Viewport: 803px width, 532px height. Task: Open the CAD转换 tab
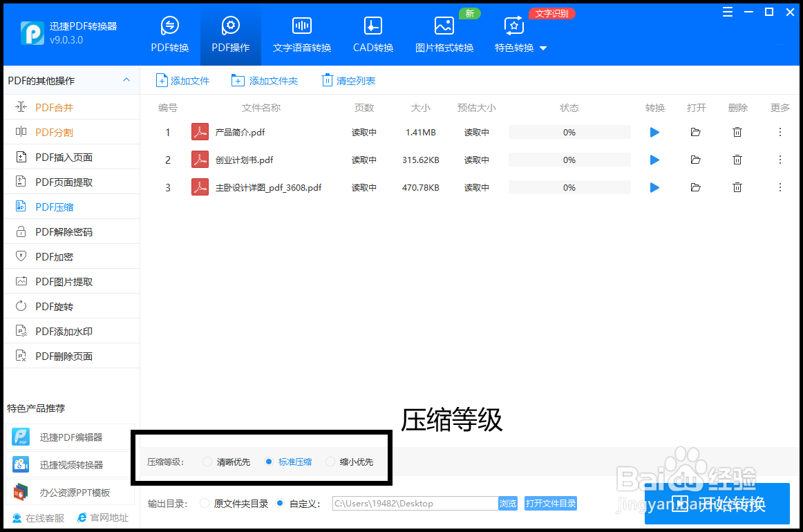click(373, 35)
